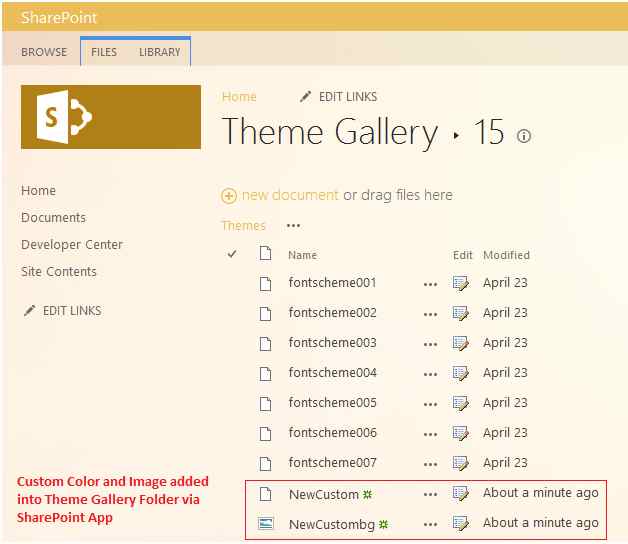Edit properties icon for fontscheme004
The image size is (628, 544).
click(x=461, y=374)
